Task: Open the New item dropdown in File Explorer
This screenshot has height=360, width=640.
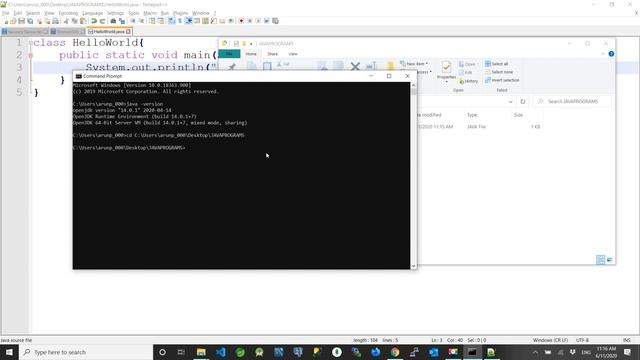Action: pyautogui.click(x=414, y=64)
